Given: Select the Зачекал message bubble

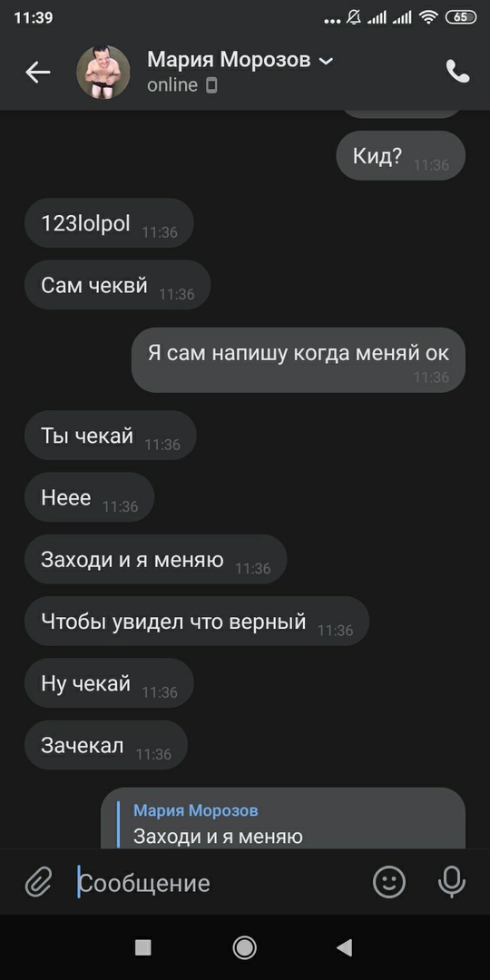Looking at the screenshot, I should tap(105, 745).
